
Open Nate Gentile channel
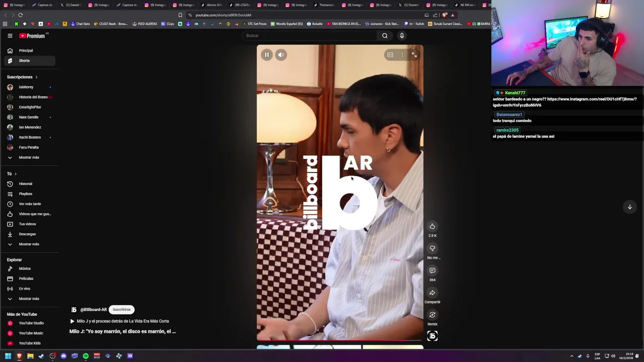(30, 117)
